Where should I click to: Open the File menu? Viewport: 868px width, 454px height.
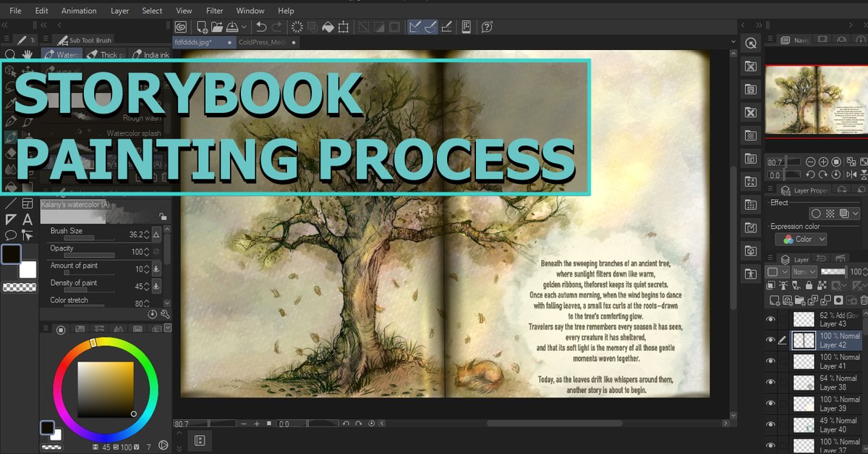tap(15, 11)
